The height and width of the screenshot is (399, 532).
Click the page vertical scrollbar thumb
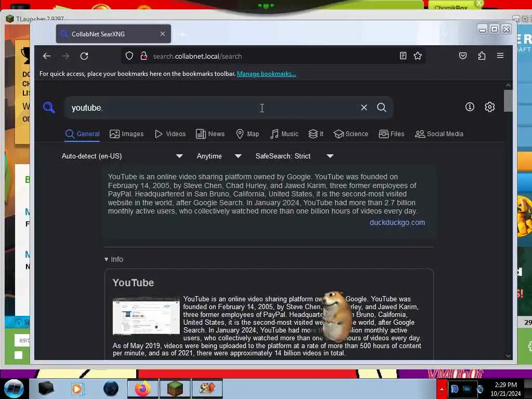(x=508, y=101)
